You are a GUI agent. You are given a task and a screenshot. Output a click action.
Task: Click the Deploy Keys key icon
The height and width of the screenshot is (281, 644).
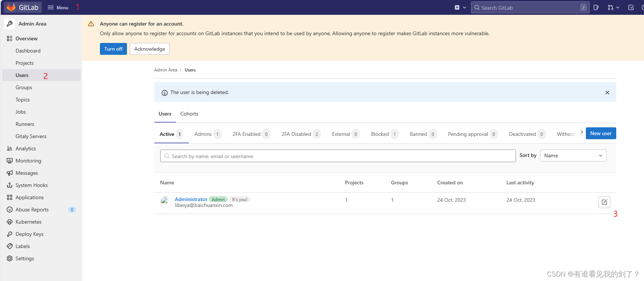coord(10,234)
